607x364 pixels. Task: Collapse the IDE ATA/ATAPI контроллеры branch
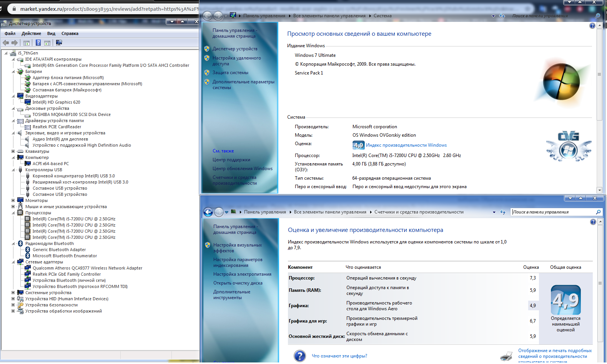(13, 59)
